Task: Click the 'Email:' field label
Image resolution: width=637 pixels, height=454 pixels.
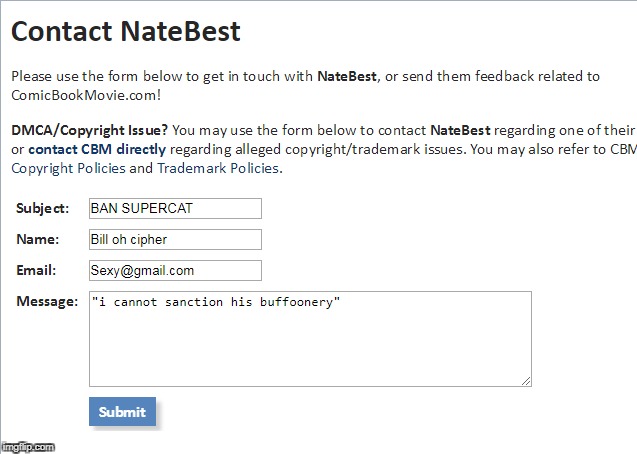Action: click(x=37, y=270)
